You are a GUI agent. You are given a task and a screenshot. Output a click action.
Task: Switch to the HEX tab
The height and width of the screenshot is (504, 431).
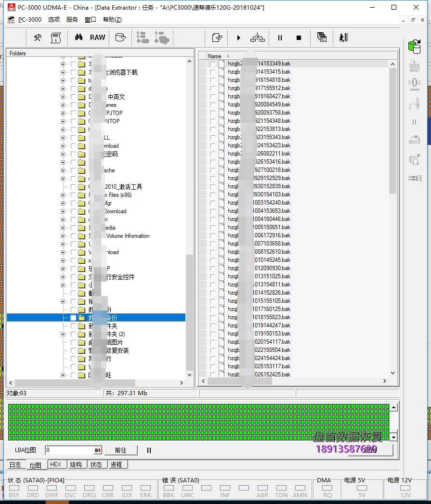coord(56,465)
